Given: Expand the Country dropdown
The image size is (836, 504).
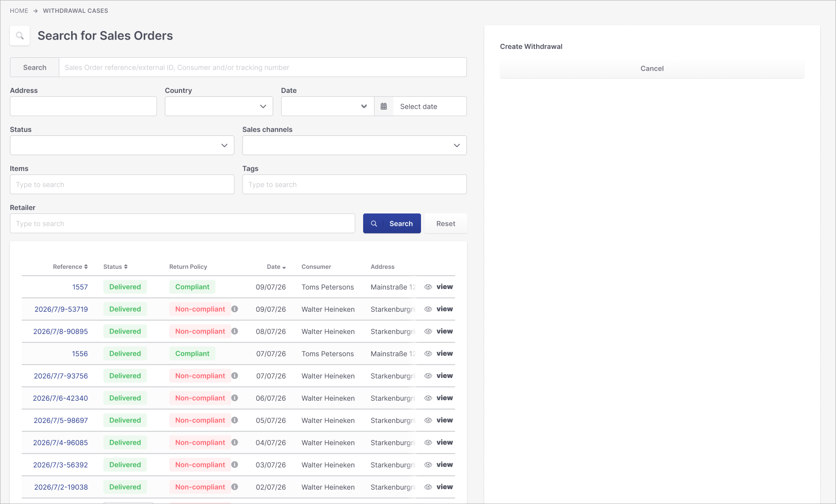Looking at the screenshot, I should (218, 106).
